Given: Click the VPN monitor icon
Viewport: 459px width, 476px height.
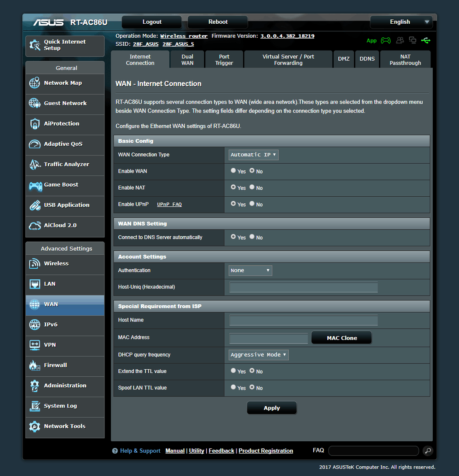Looking at the screenshot, I should [x=35, y=345].
